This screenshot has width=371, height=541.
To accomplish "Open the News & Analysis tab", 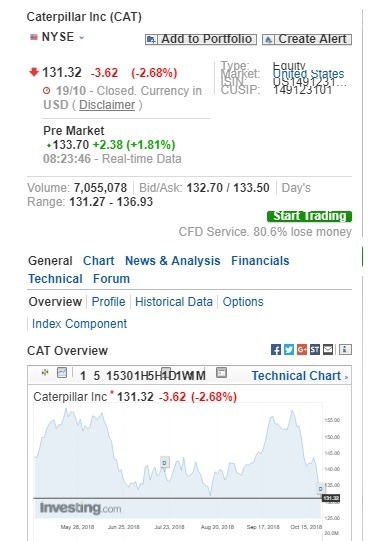I will click(x=173, y=261).
